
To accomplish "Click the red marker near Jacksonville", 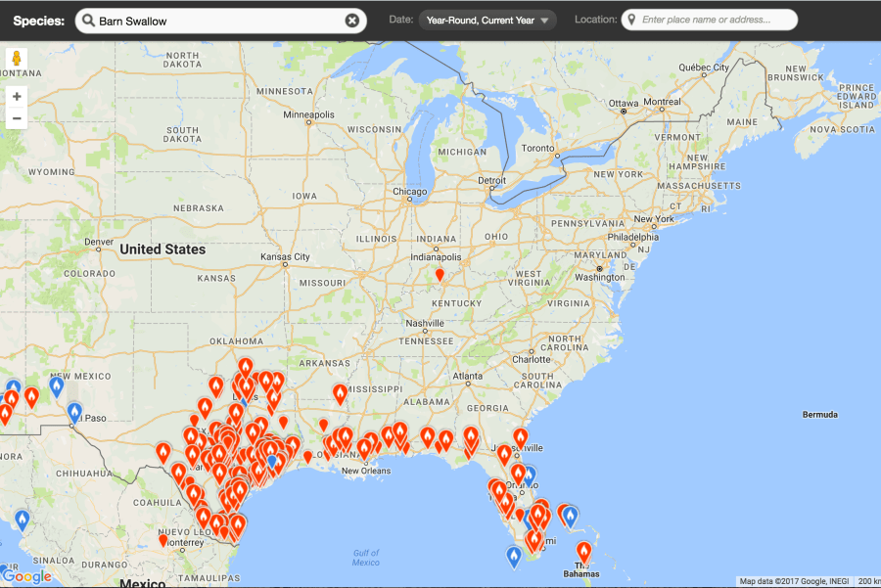I will [520, 436].
